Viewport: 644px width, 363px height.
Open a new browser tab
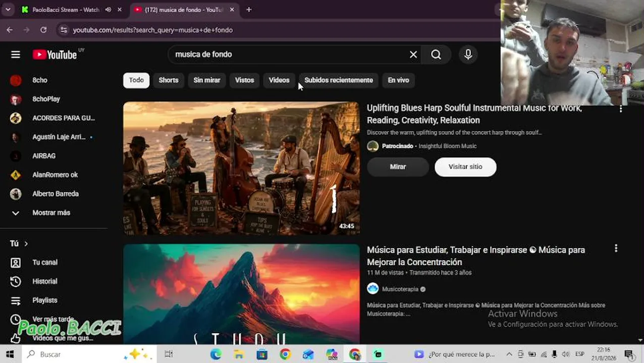click(x=249, y=10)
